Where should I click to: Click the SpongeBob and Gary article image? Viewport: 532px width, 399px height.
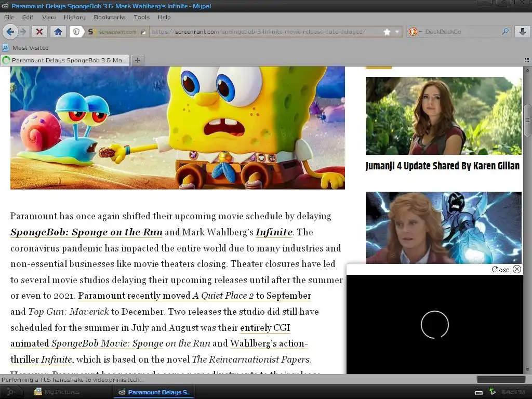178,128
